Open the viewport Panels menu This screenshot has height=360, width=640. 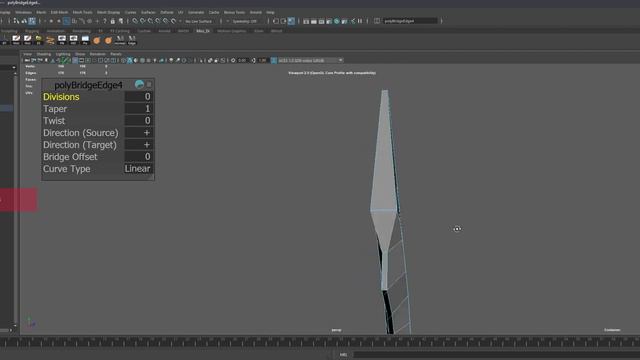click(x=116, y=54)
